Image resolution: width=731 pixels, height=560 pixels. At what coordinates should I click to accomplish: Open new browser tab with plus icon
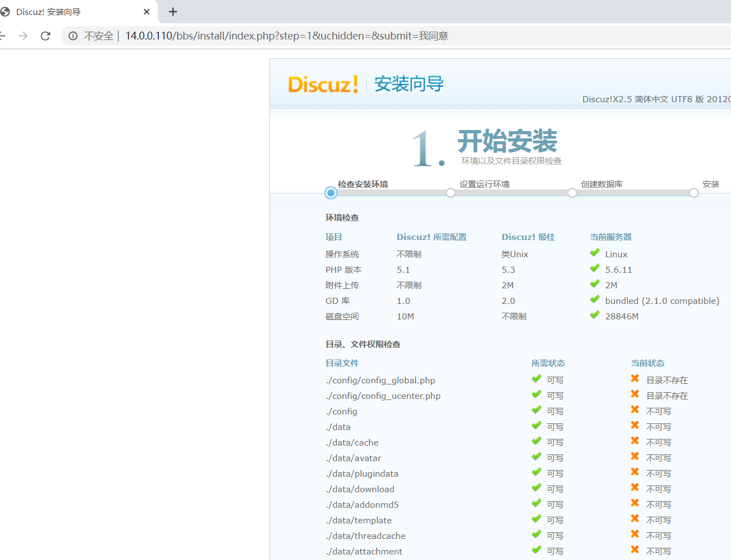173,12
